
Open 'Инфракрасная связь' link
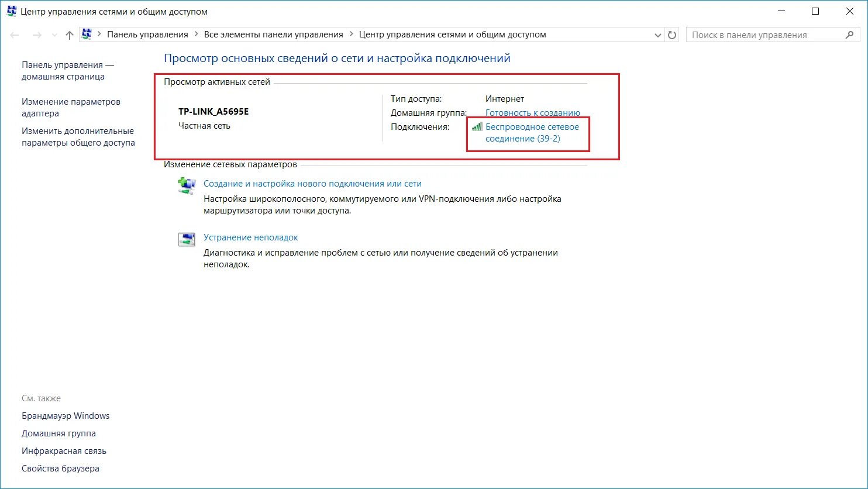pos(64,451)
